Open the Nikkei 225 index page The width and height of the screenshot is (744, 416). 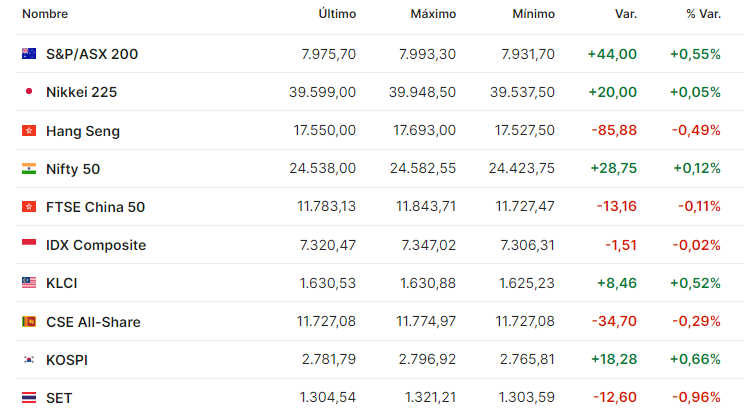[81, 92]
